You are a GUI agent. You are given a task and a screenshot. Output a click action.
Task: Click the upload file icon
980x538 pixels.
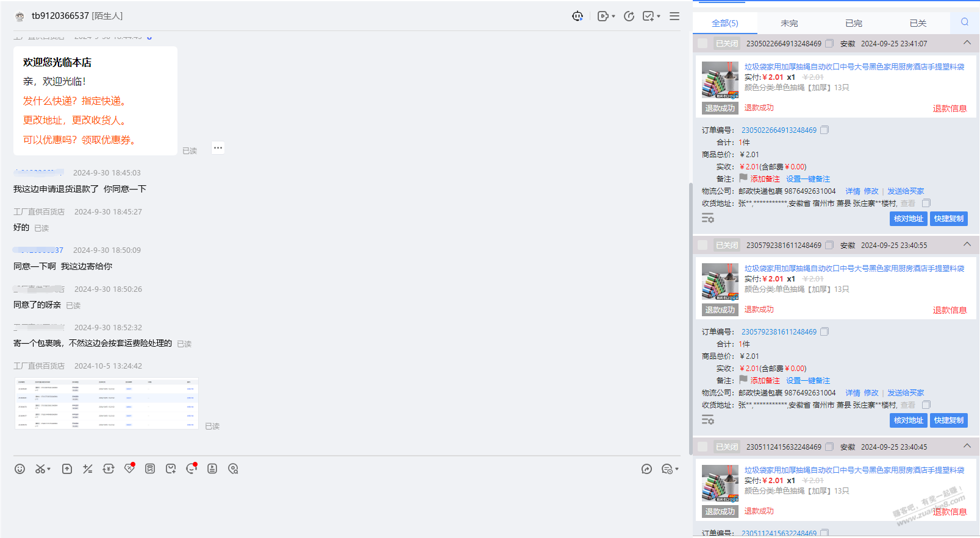[x=67, y=469]
